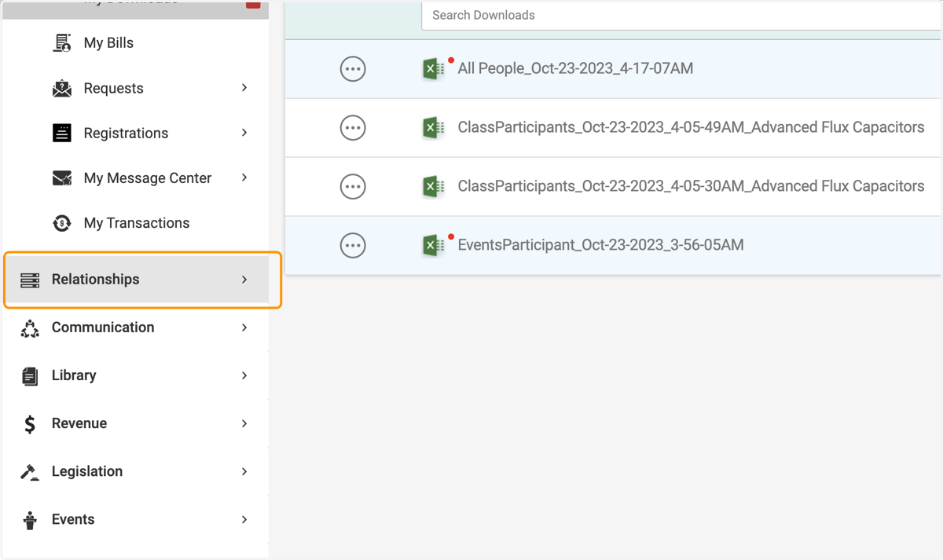This screenshot has width=943, height=560.
Task: Expand the Communication section chevron
Action: [244, 328]
